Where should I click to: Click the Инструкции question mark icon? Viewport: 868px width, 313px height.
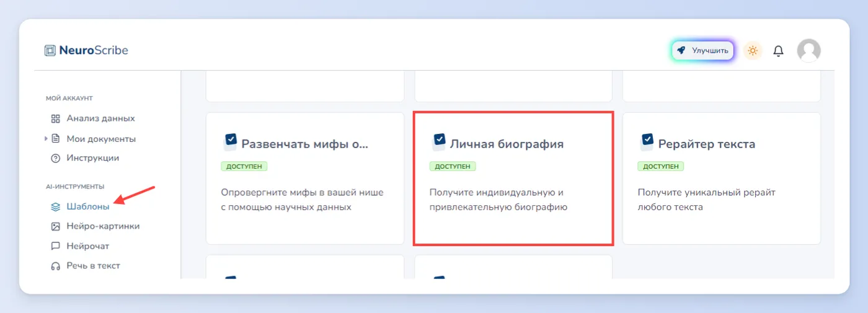coord(55,158)
